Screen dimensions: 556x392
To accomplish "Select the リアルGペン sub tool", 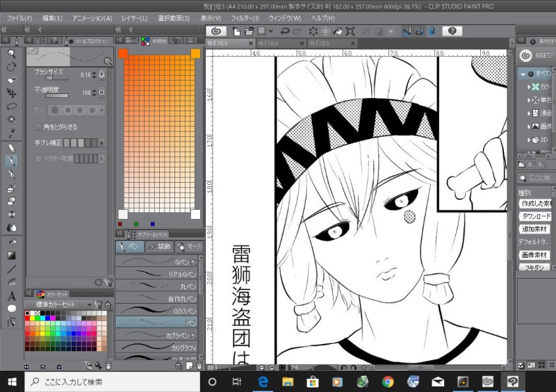I will 156,274.
